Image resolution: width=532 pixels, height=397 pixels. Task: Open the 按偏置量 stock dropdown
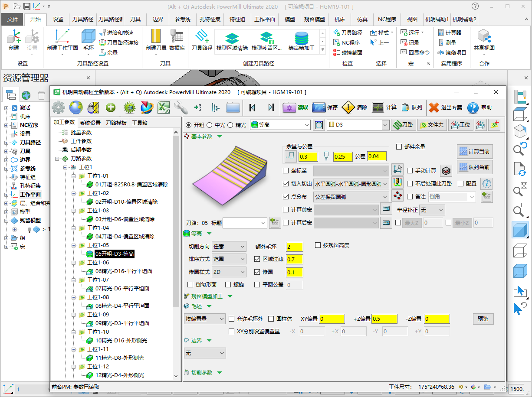[205, 319]
